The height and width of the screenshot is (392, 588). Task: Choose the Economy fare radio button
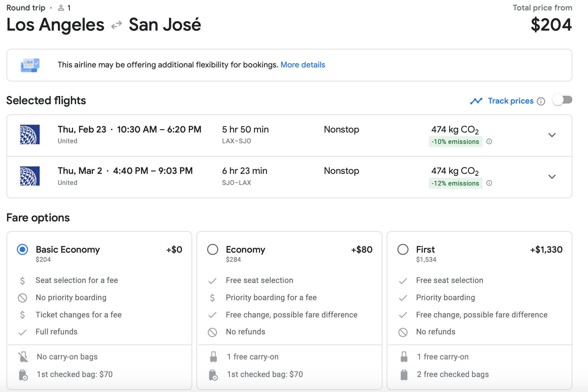(213, 250)
